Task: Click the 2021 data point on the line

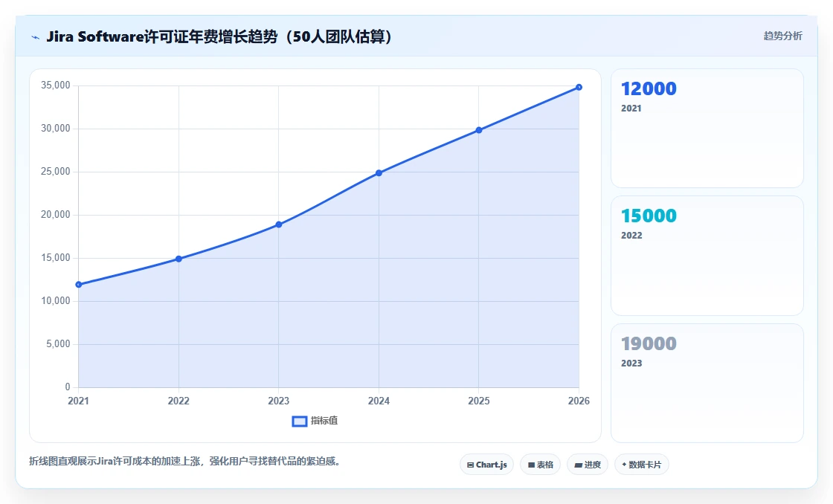Action: 79,285
